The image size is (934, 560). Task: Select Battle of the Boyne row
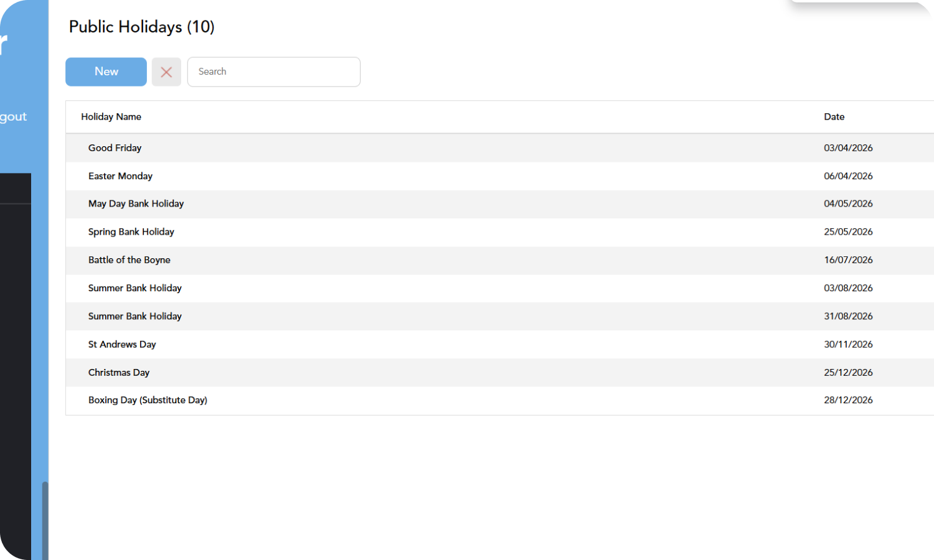pos(499,260)
